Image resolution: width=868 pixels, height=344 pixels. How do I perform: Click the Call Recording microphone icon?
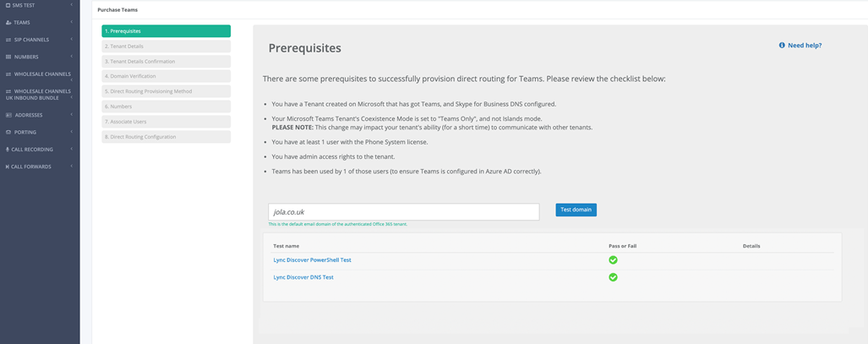tap(8, 150)
